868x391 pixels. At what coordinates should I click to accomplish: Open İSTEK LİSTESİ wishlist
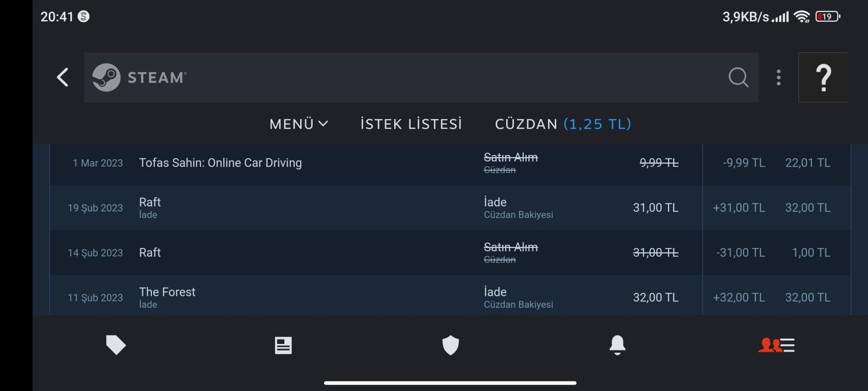pyautogui.click(x=411, y=124)
